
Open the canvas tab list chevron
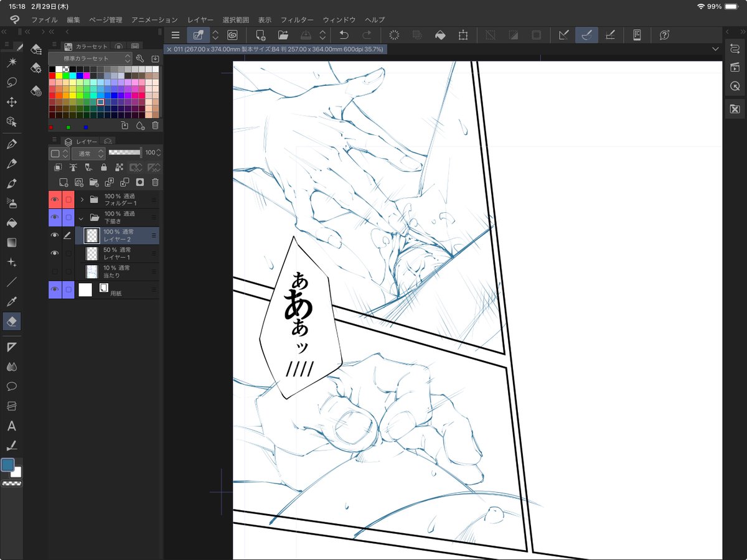pos(715,49)
